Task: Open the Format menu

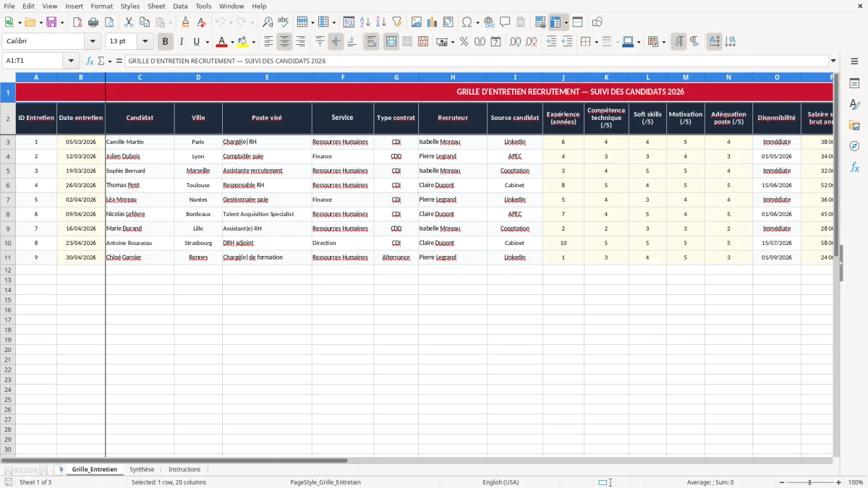Action: tap(102, 6)
